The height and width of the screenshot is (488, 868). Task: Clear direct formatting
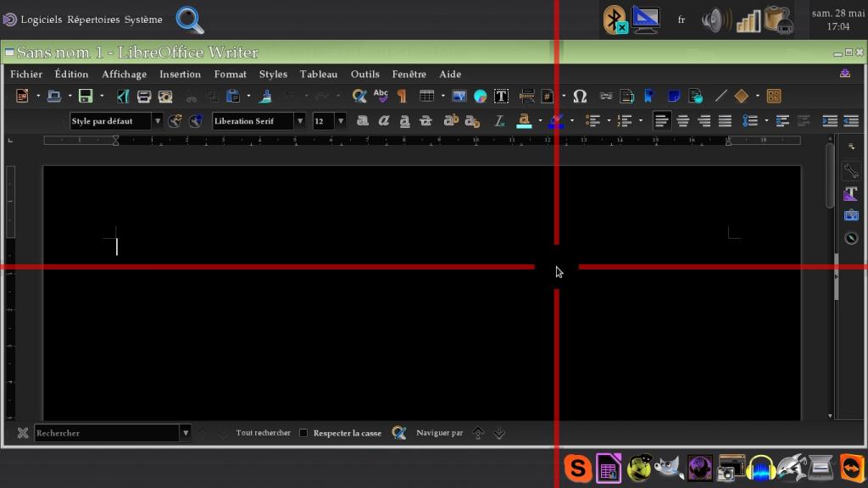click(498, 121)
